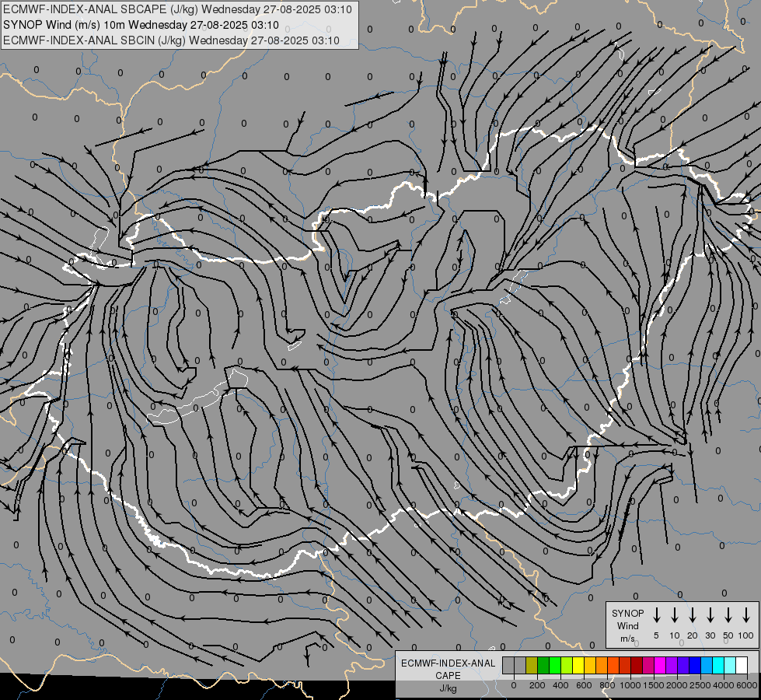Click the 'ECMWF-INDEX-ANAL' label in CAPE legend
Screen dimensions: 761x700
pos(448,663)
